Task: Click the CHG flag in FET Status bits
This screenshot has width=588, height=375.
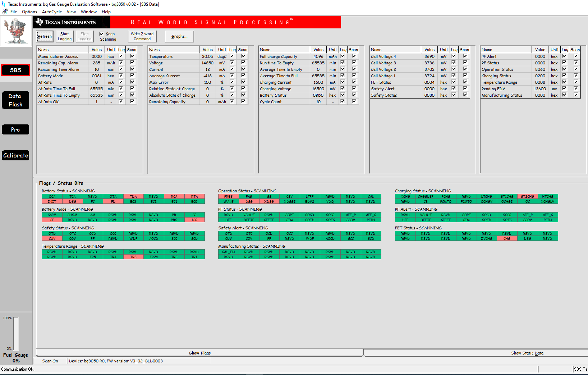Action: click(x=507, y=239)
